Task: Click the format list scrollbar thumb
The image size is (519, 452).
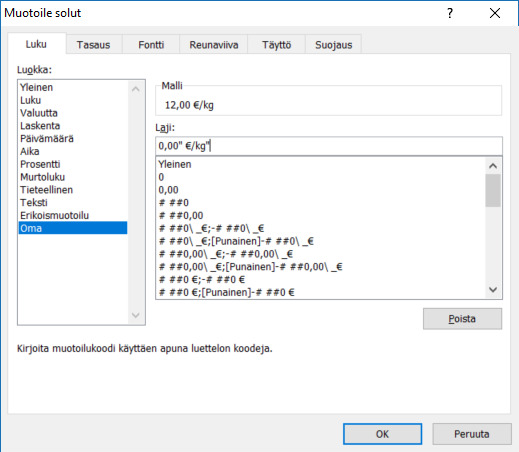Action: click(x=493, y=190)
